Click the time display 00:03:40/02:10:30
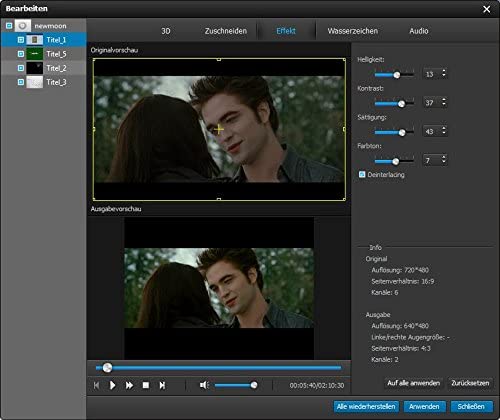 317,386
